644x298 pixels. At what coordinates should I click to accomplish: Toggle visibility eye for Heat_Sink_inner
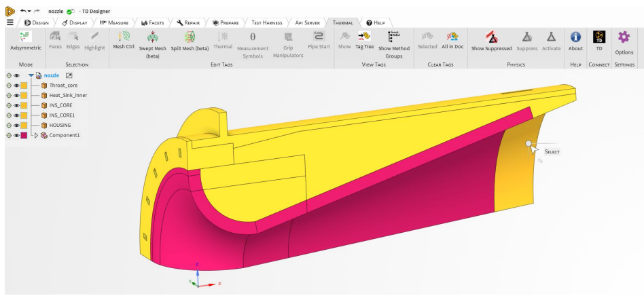point(16,95)
